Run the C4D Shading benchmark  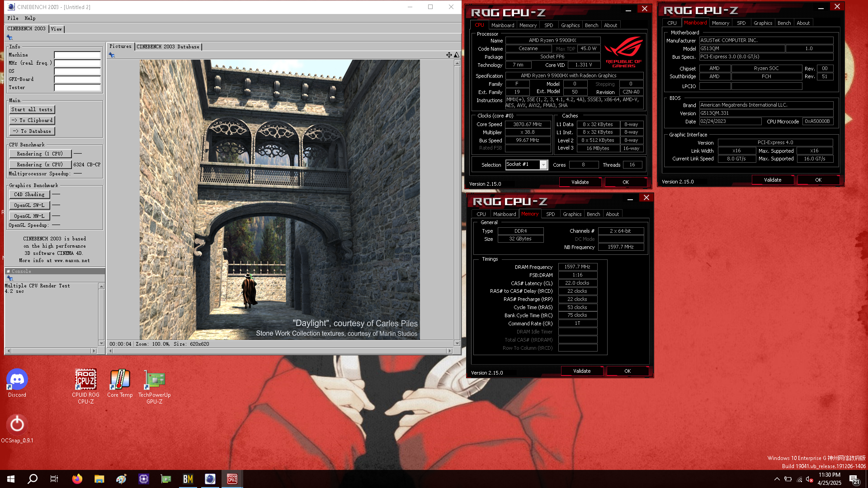(29, 194)
